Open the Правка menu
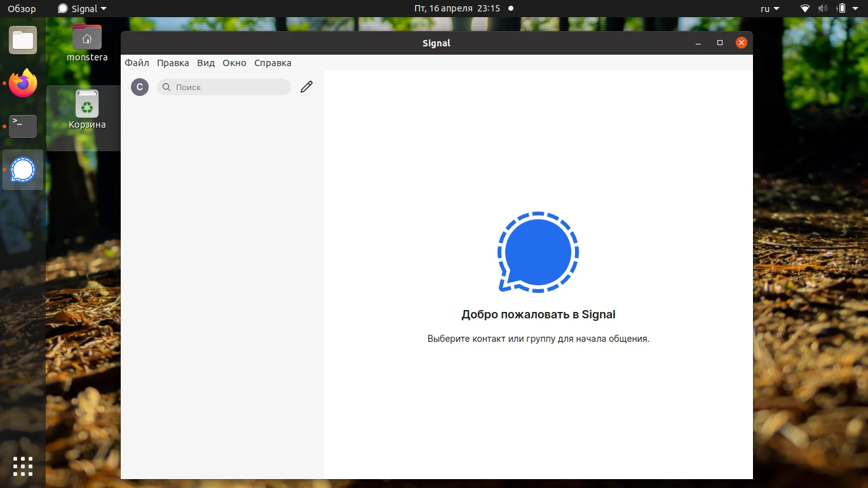 coord(173,63)
